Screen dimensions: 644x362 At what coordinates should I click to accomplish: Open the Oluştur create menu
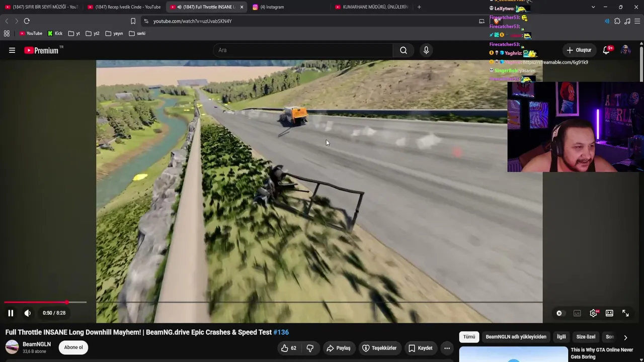click(579, 50)
